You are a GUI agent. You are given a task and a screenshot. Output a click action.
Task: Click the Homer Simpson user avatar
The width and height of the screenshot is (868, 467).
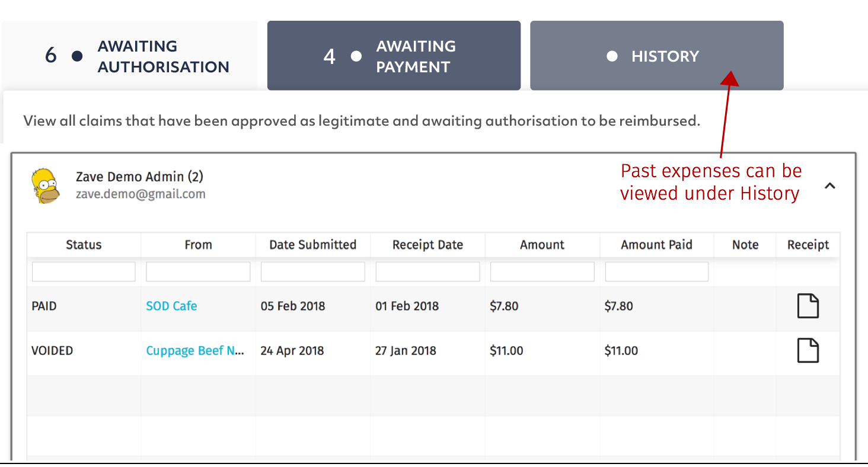click(x=46, y=185)
